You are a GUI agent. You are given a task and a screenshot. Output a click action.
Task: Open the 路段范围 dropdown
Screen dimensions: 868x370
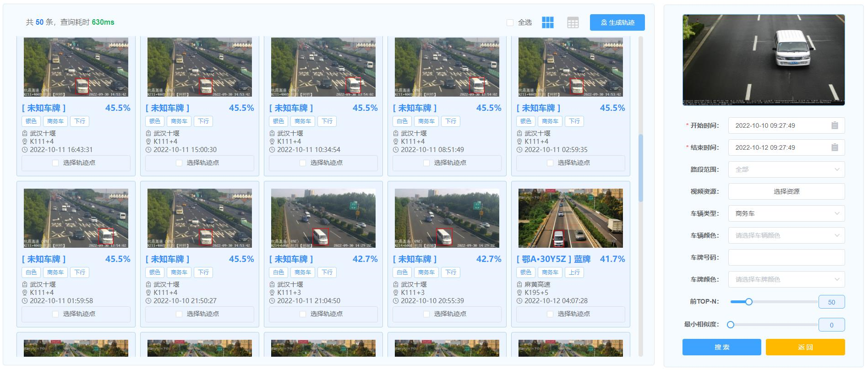(x=786, y=169)
